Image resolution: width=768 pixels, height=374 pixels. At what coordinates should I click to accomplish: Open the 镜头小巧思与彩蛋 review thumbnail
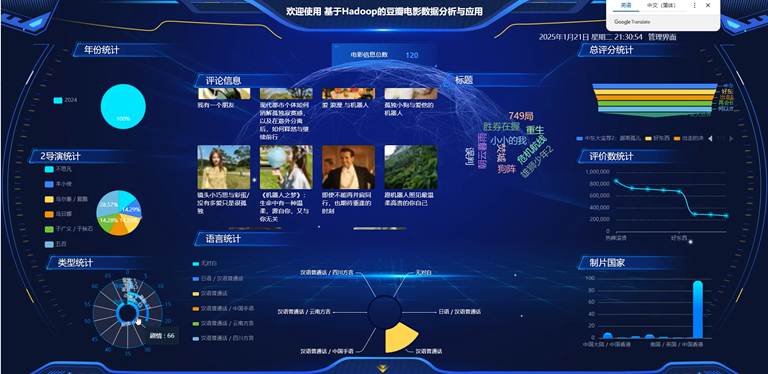[224, 167]
